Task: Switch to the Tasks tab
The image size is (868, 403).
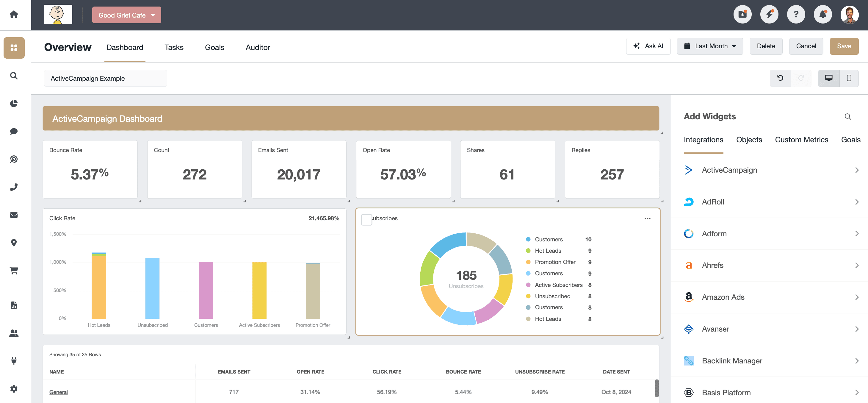Action: 174,47
